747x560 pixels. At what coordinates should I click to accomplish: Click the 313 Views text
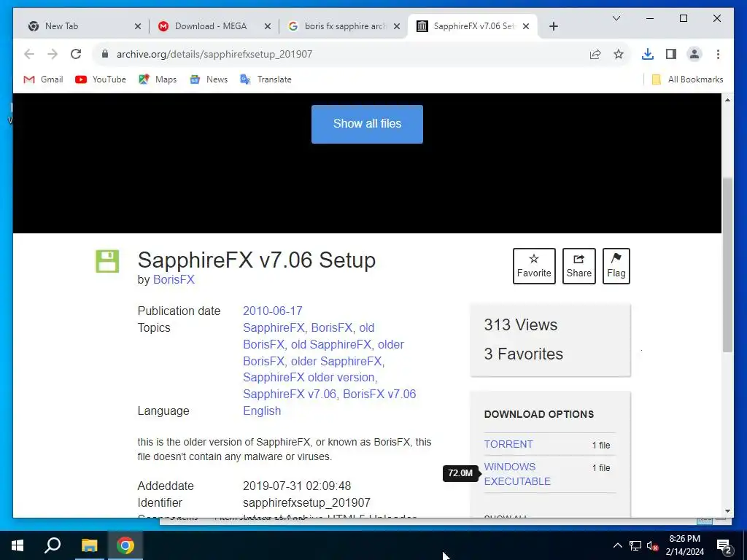pyautogui.click(x=520, y=324)
